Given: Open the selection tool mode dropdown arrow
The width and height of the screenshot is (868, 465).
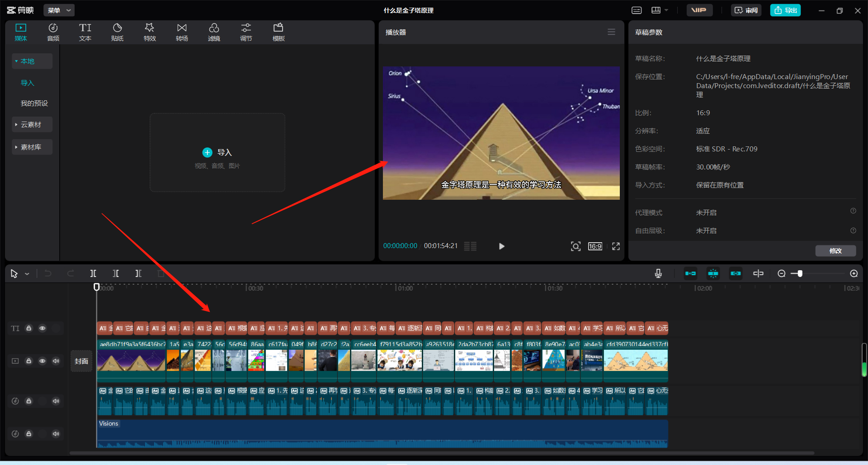Looking at the screenshot, I should tap(27, 274).
